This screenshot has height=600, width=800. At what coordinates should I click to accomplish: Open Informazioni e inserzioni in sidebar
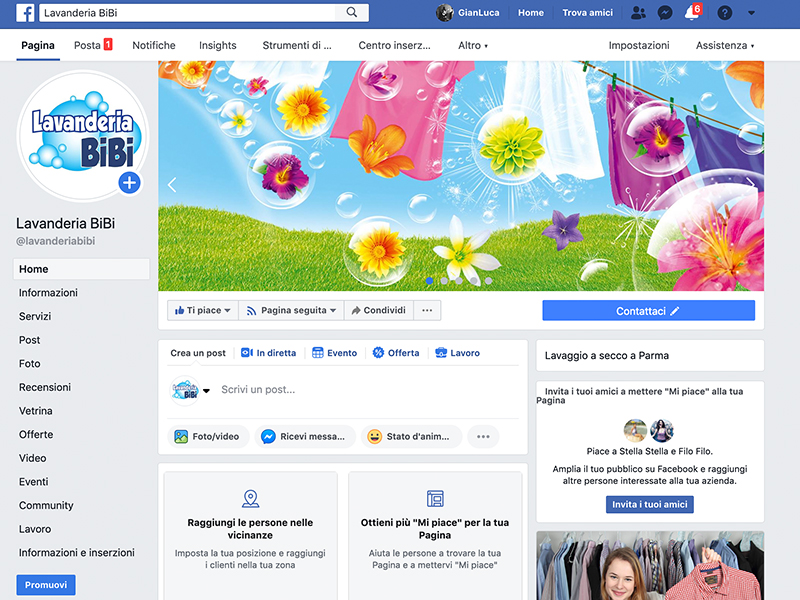click(x=77, y=553)
